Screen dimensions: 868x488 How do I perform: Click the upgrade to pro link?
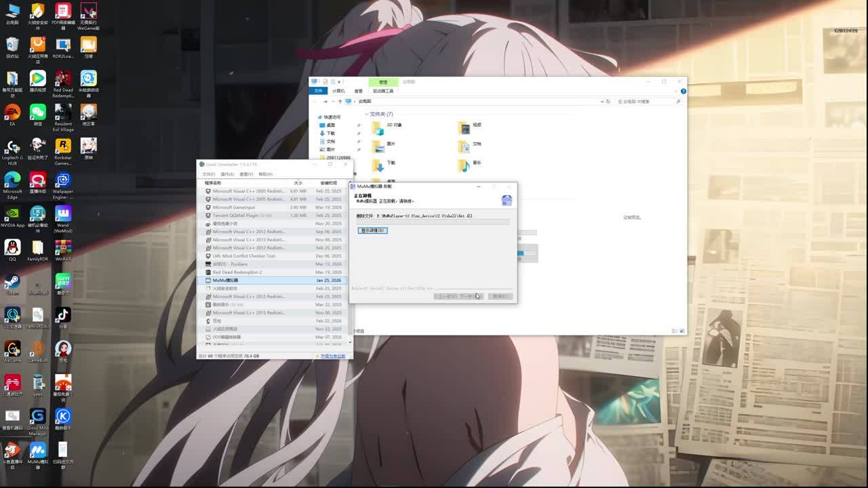pyautogui.click(x=332, y=356)
